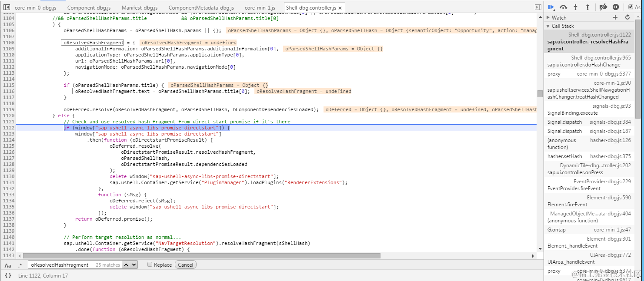The width and height of the screenshot is (644, 281).
Task: Toggle regular expression search (.*)
Action: (20, 265)
